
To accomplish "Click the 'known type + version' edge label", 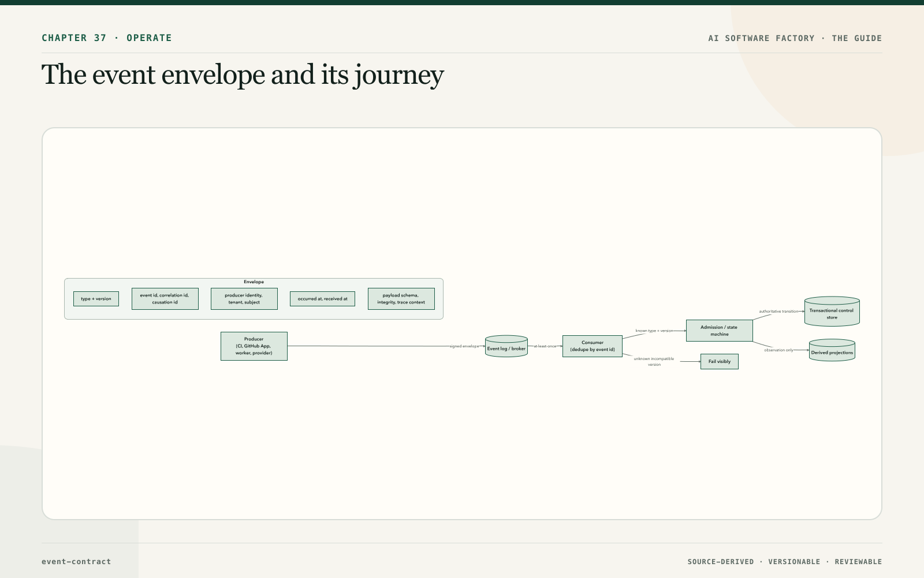I will 654,331.
